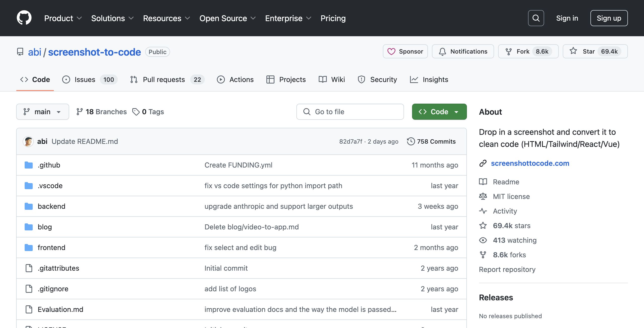Open the search magnifier button in header

coord(536,18)
